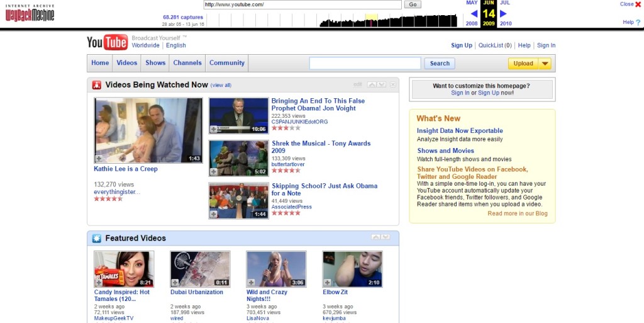
Task: Click Sign In link at top right
Action: [x=547, y=45]
